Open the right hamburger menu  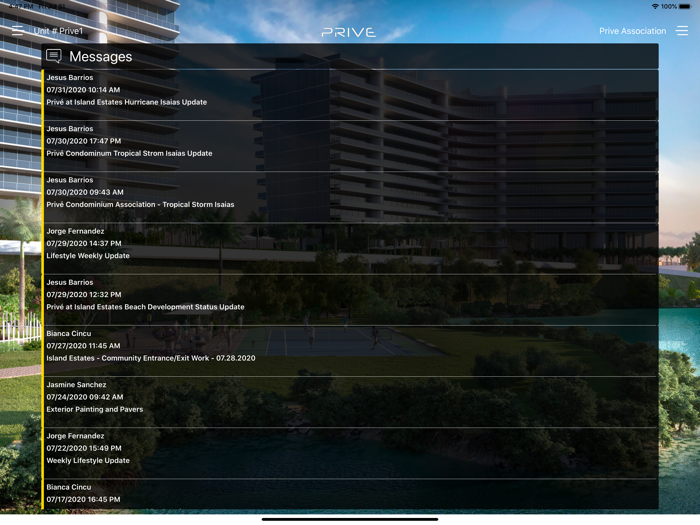click(682, 30)
